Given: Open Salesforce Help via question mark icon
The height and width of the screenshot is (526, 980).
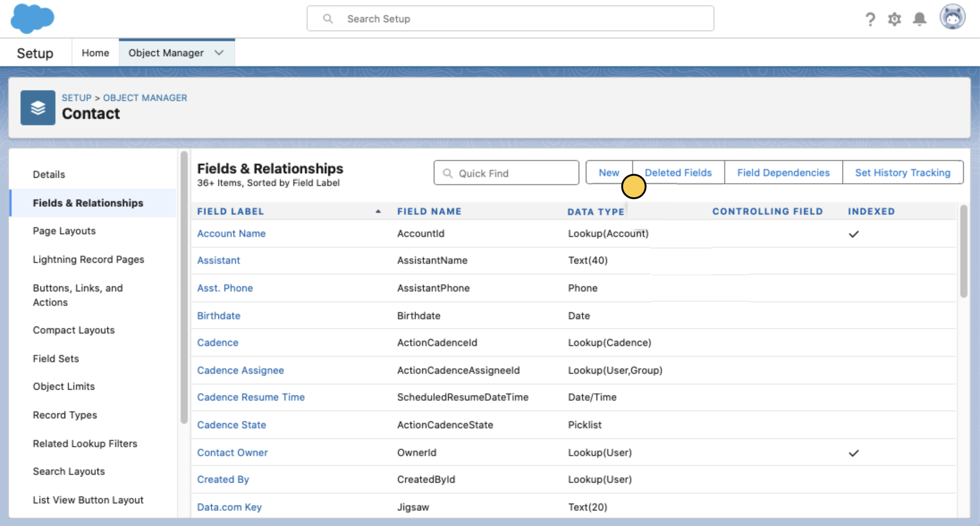Looking at the screenshot, I should [x=870, y=18].
